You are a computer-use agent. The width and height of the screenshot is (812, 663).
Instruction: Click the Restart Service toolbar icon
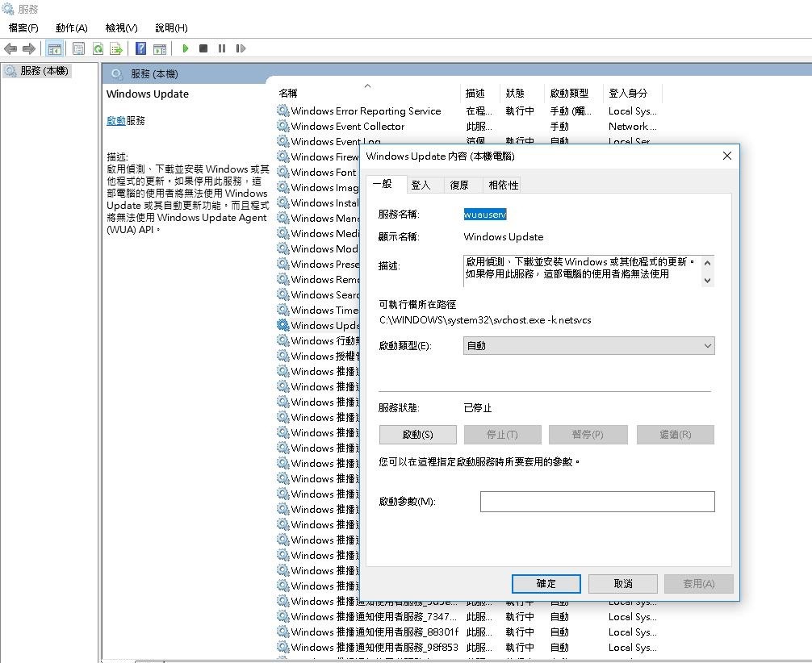[x=241, y=48]
